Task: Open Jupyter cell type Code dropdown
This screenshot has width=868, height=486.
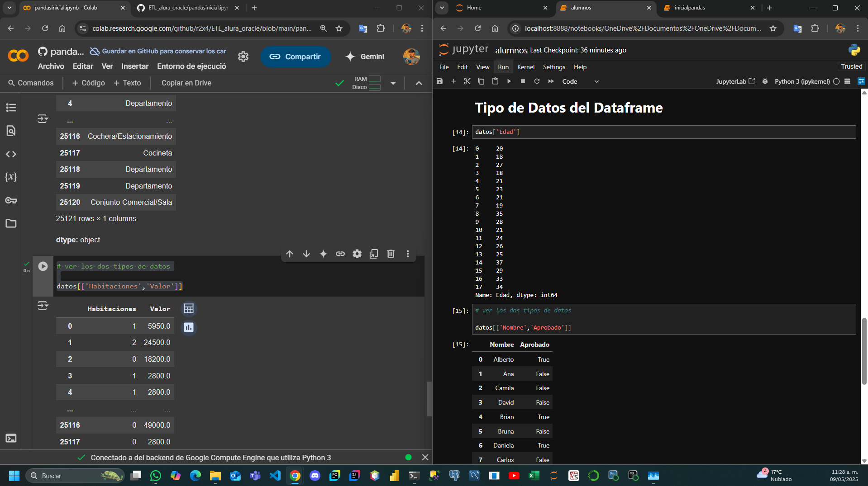Action: click(x=580, y=81)
